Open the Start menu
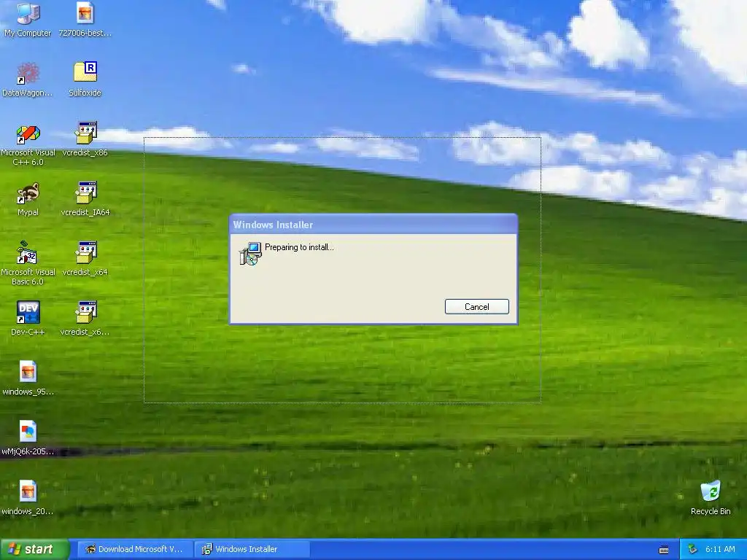Screen dimensions: 747x560 34,549
